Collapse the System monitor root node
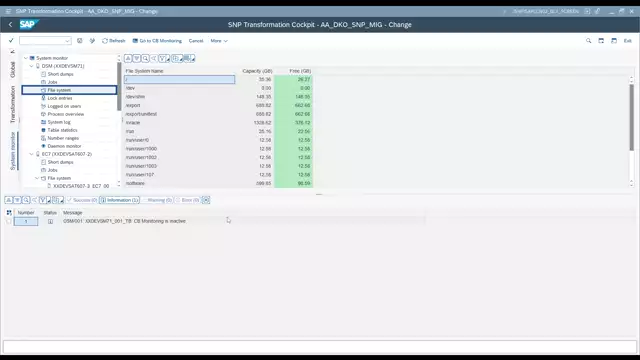The image size is (640, 360). pyautogui.click(x=26, y=58)
